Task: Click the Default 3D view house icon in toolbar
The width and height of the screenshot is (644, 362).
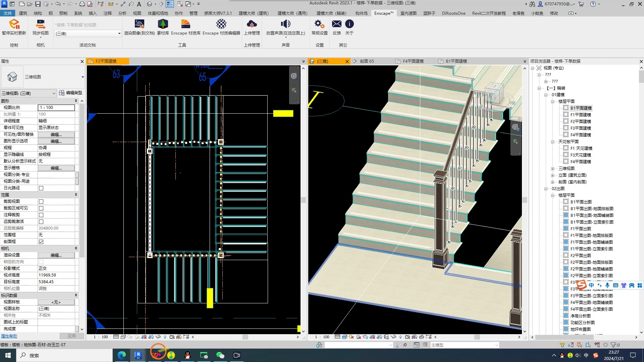Action: point(150,4)
